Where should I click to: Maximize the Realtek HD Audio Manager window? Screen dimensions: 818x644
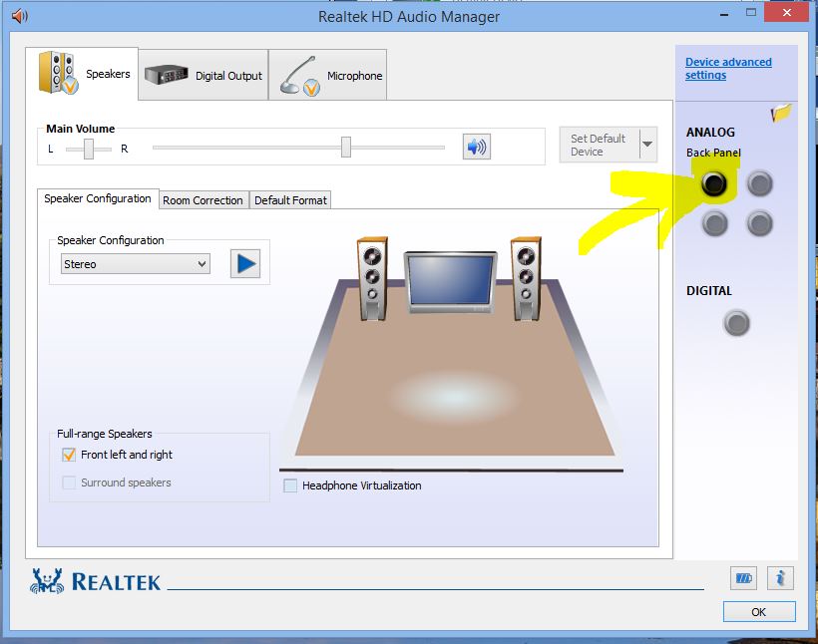(x=751, y=13)
